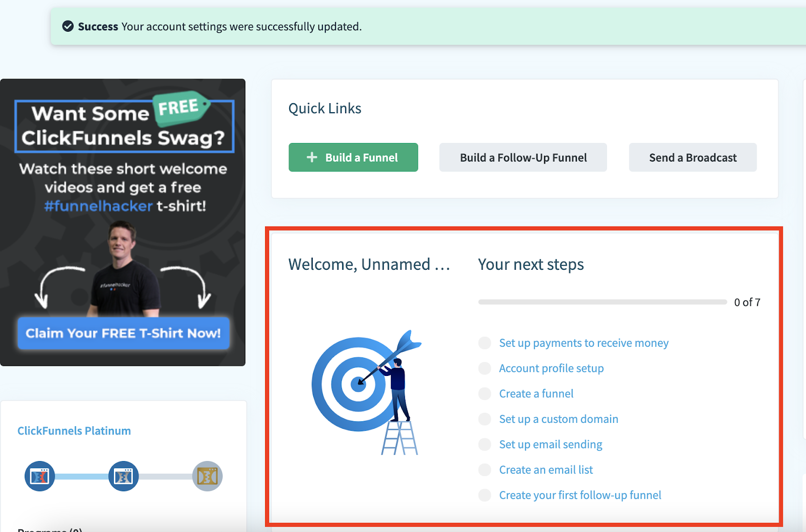Open Create your first follow-up funnel link
This screenshot has width=806, height=532.
click(x=580, y=495)
